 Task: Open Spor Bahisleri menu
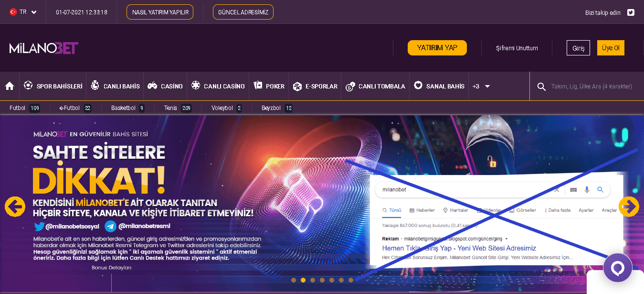point(53,86)
